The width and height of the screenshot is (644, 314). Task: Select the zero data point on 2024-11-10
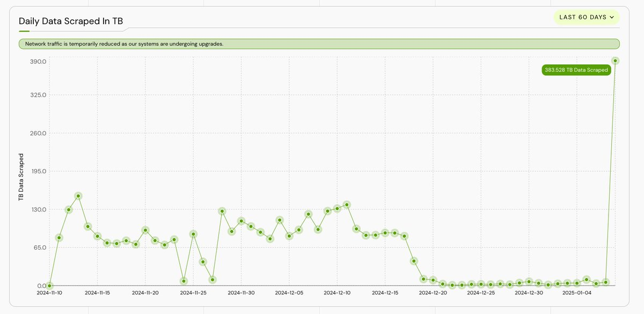50,286
